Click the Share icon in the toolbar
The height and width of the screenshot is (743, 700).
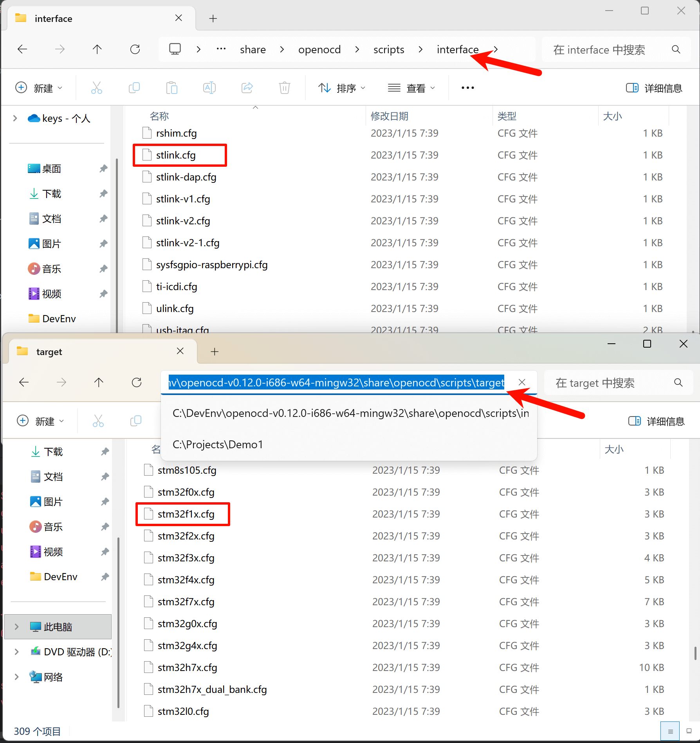point(247,88)
